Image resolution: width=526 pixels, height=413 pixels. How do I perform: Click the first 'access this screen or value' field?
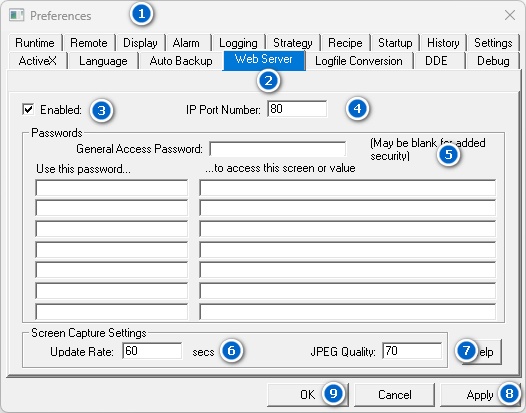pyautogui.click(x=348, y=188)
